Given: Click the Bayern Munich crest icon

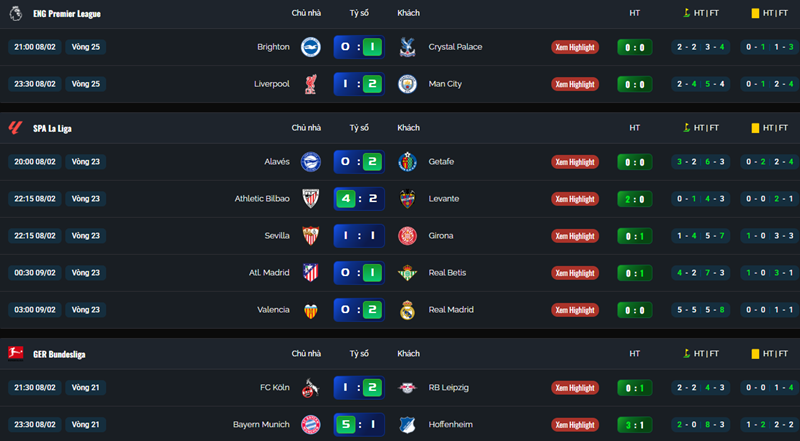Looking at the screenshot, I should pos(309,424).
